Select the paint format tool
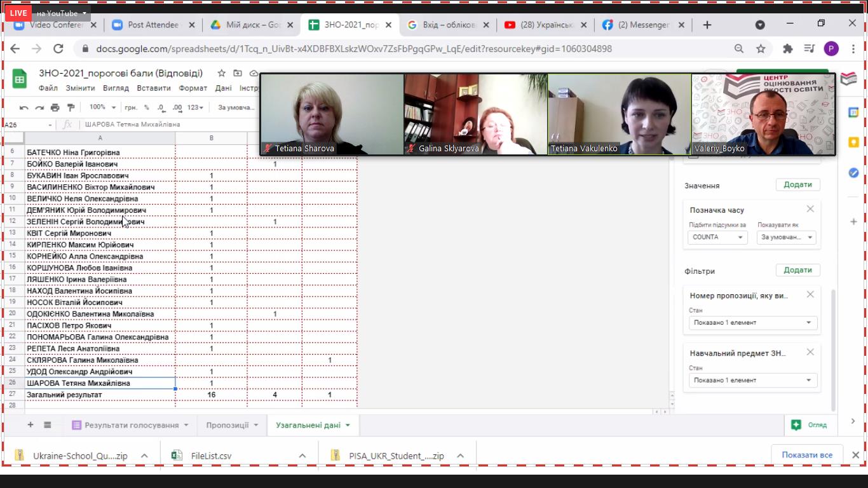Screen dimensions: 868x488 pyautogui.click(x=71, y=107)
